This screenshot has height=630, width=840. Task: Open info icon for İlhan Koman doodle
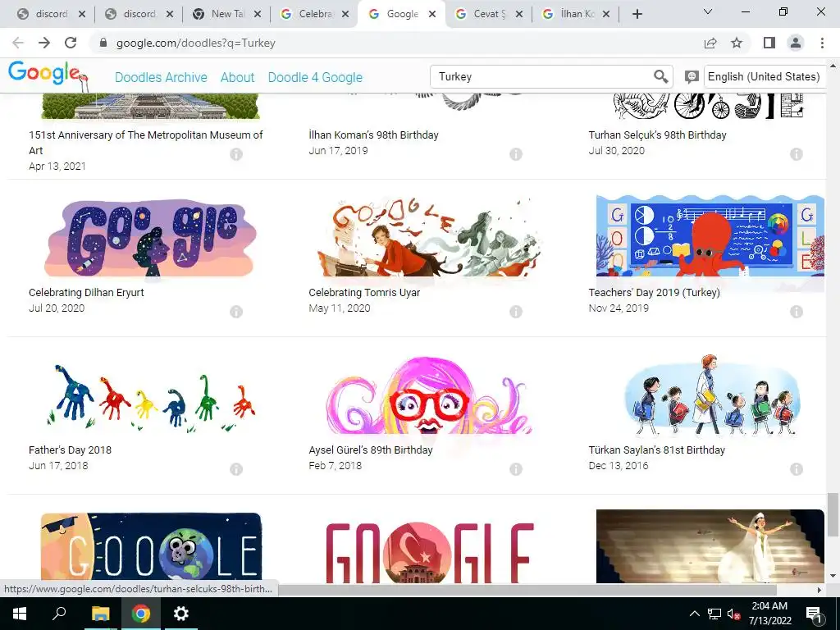pyautogui.click(x=516, y=154)
